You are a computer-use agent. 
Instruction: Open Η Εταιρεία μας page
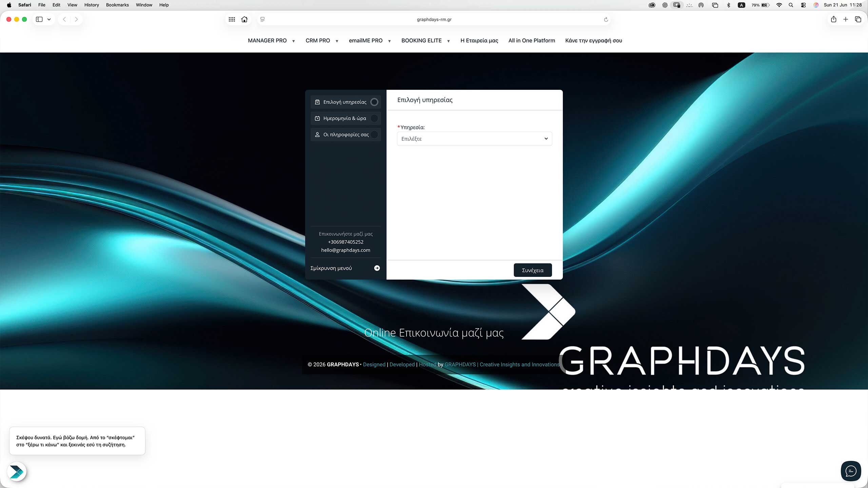479,40
